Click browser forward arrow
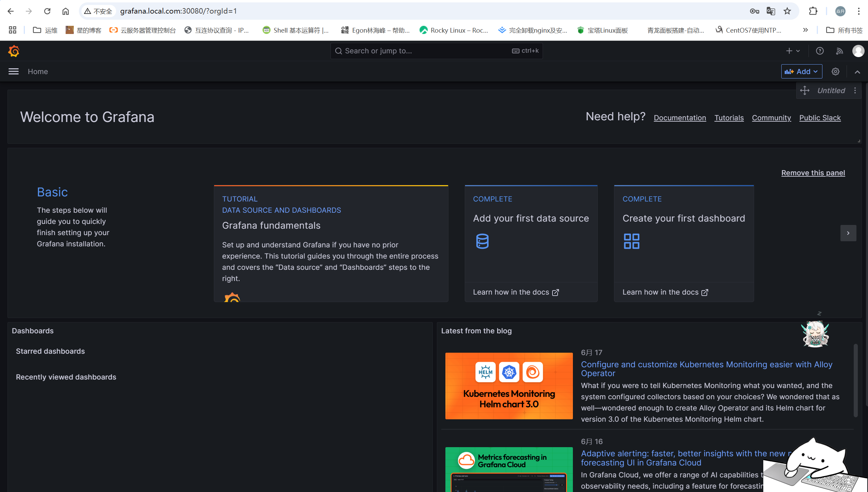This screenshot has height=492, width=868. tap(29, 11)
